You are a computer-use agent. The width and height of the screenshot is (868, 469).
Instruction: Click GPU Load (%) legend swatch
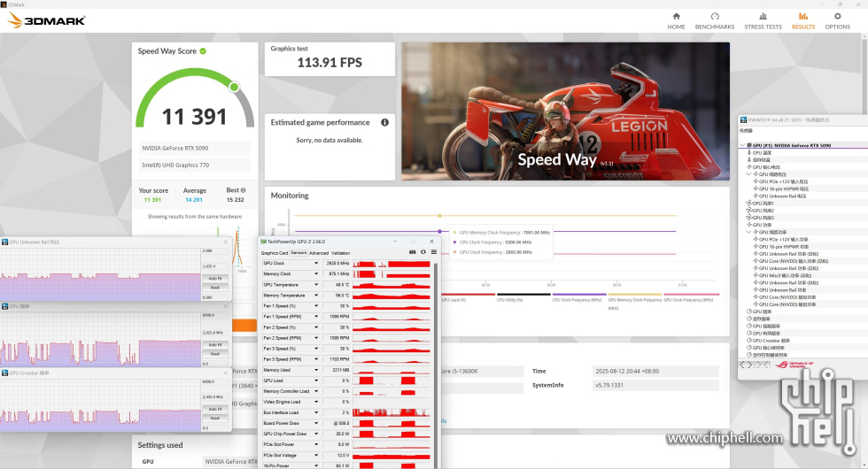point(469,294)
